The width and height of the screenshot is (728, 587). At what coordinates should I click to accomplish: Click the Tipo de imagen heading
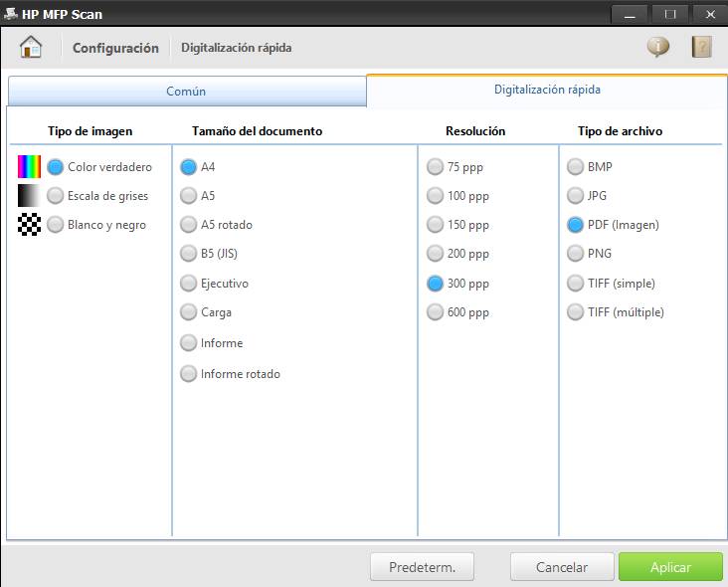click(91, 131)
